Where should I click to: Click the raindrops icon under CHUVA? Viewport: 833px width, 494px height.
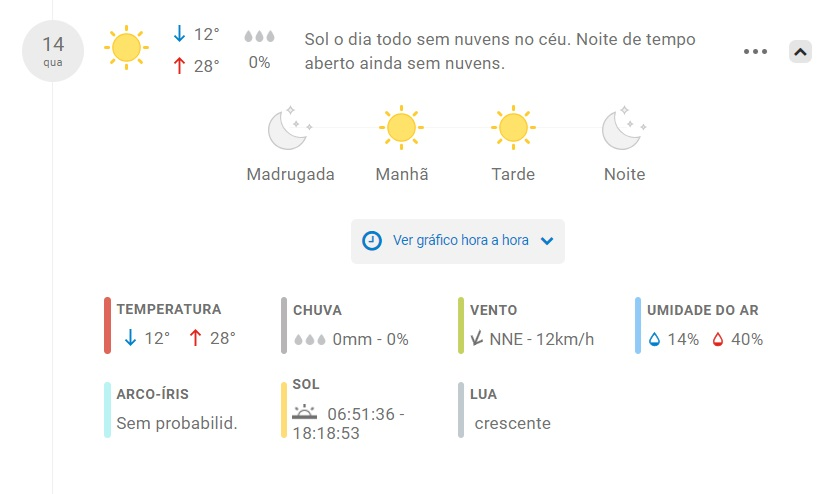pyautogui.click(x=310, y=339)
